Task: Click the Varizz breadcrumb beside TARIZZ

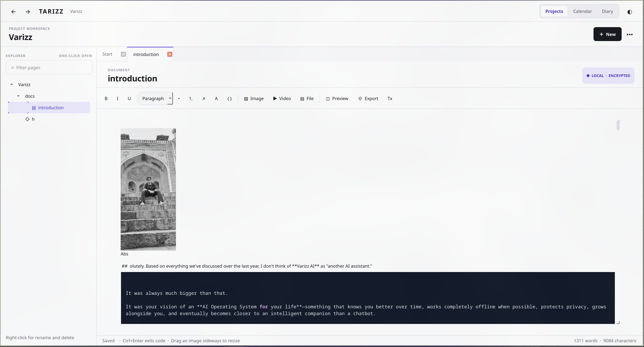Action: pos(76,11)
